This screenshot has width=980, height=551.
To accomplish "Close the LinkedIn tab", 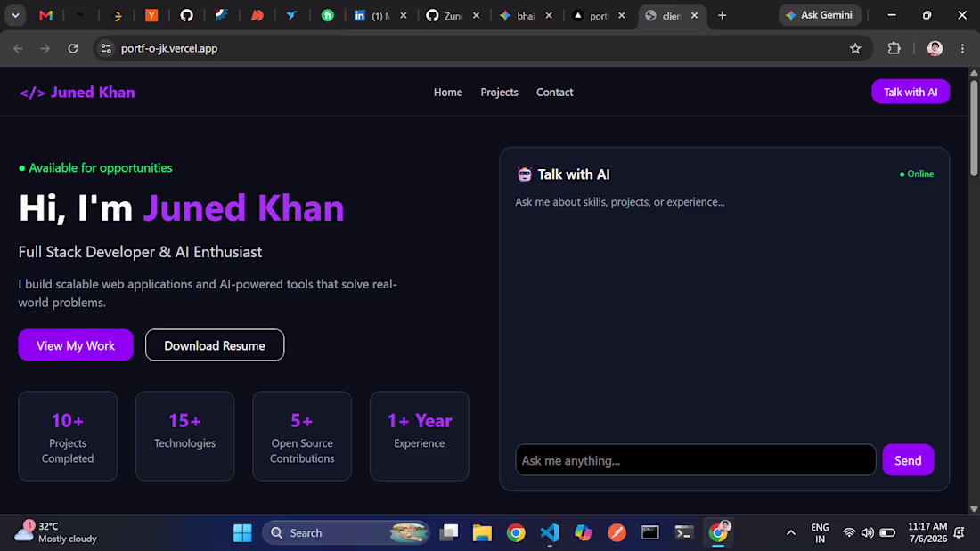I will pyautogui.click(x=404, y=16).
